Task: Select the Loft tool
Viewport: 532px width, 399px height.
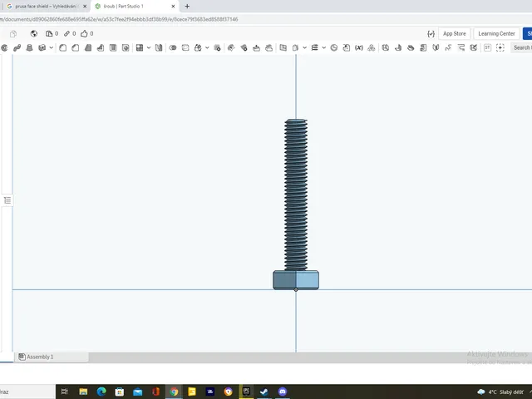Action: click(x=30, y=48)
